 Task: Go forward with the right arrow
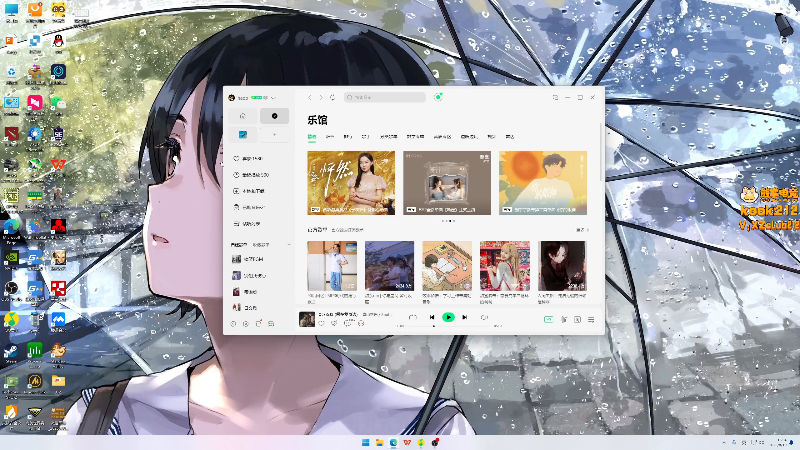321,97
